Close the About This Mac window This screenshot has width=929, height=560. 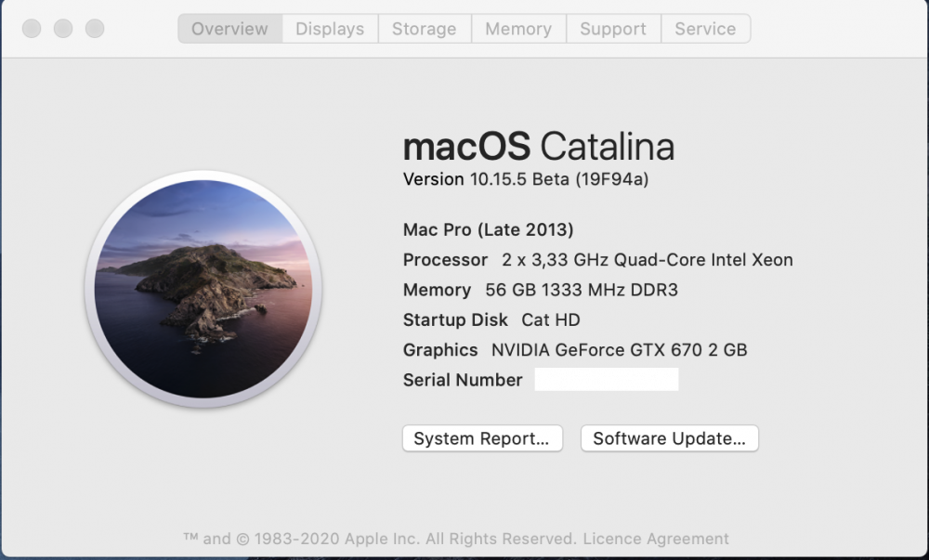click(x=32, y=28)
